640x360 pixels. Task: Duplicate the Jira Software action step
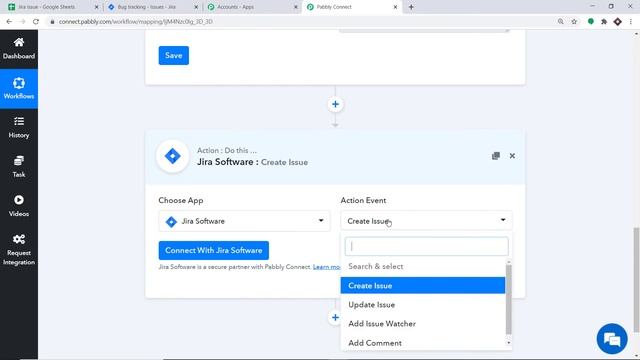[x=496, y=156]
